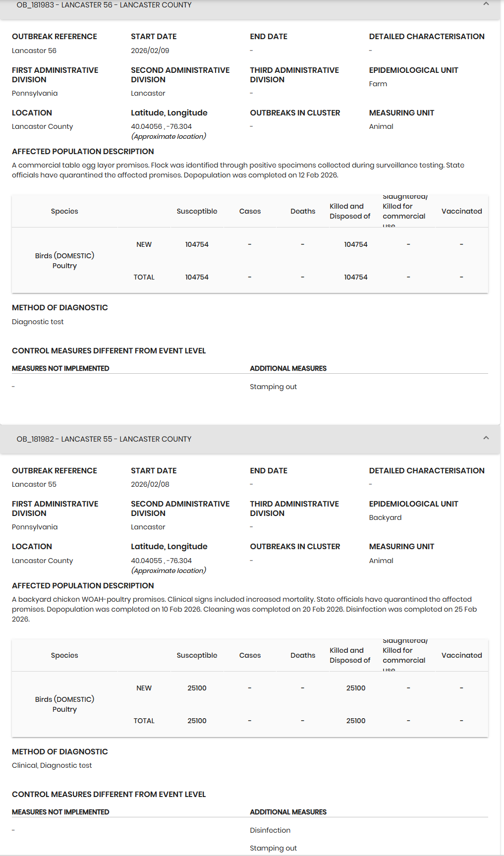
Task: Click the Species column header in Lancaster 56 table
Action: 64,211
